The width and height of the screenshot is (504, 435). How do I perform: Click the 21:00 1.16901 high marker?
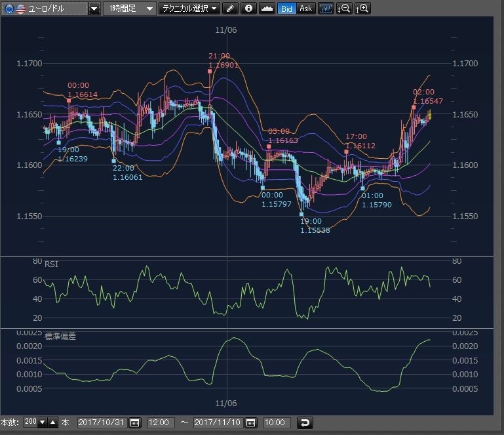pyautogui.click(x=210, y=71)
